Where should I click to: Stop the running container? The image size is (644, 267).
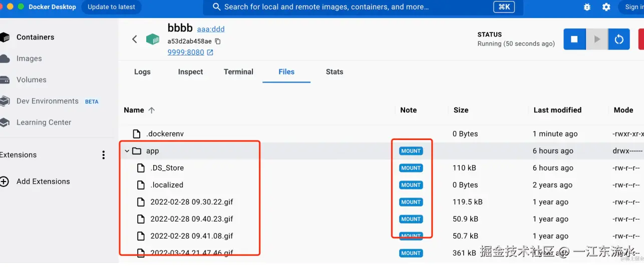tap(574, 39)
